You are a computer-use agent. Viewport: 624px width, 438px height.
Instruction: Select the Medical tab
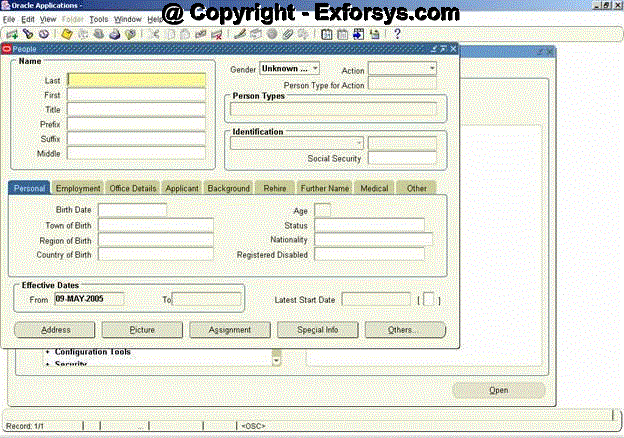click(374, 188)
